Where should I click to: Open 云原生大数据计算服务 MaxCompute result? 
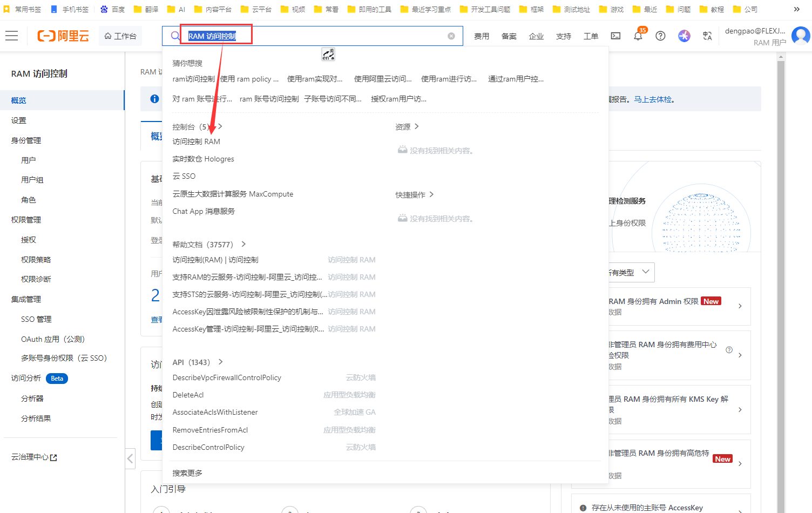(233, 194)
